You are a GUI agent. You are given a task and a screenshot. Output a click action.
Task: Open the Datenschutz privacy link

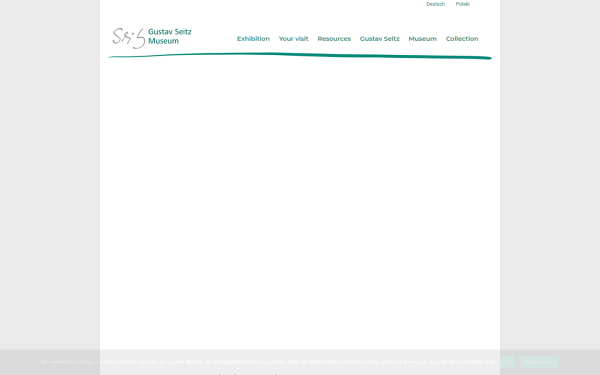(539, 362)
